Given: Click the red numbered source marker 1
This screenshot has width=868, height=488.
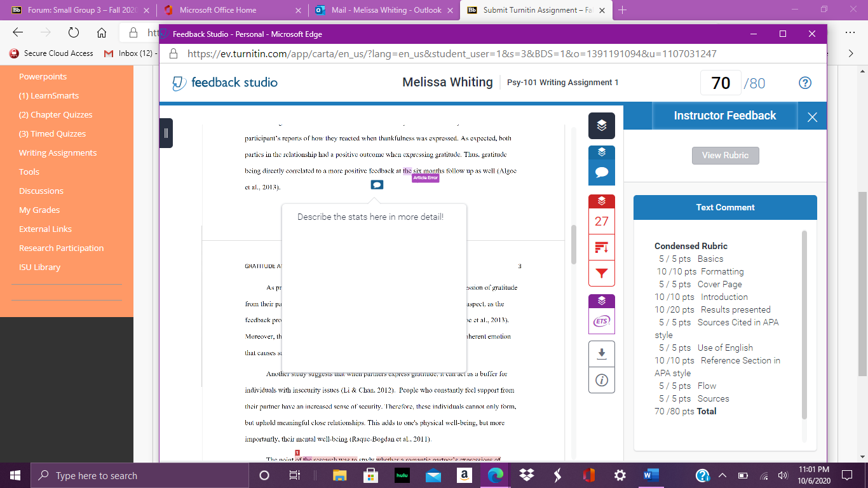Looking at the screenshot, I should click(x=297, y=452).
